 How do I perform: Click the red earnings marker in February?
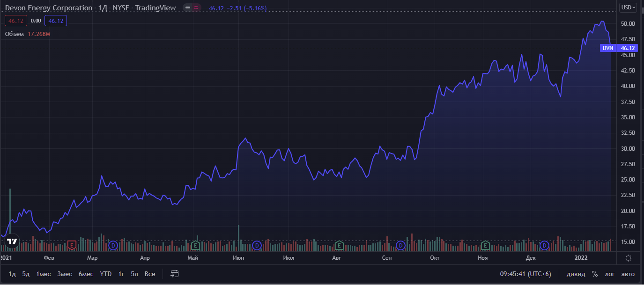[x=72, y=245]
